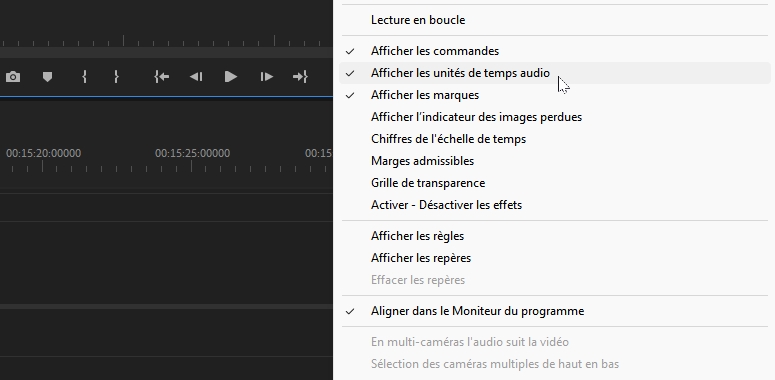Enable Grille de transparence option
This screenshot has width=775, height=380.
pos(555,183)
